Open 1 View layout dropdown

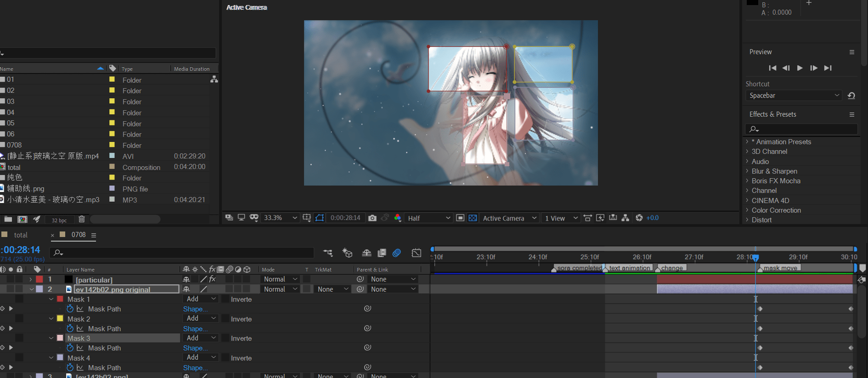561,218
